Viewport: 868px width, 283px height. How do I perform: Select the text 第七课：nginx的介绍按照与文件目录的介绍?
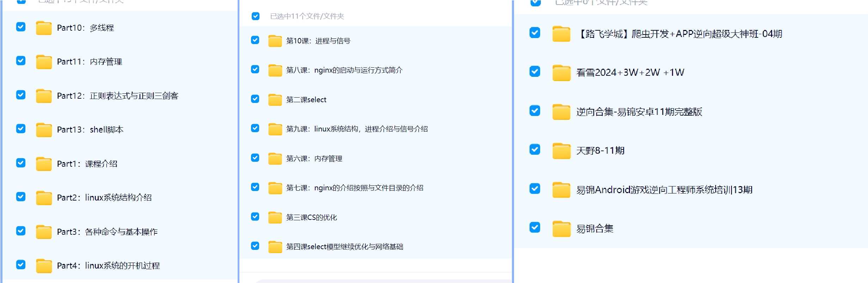(x=355, y=188)
